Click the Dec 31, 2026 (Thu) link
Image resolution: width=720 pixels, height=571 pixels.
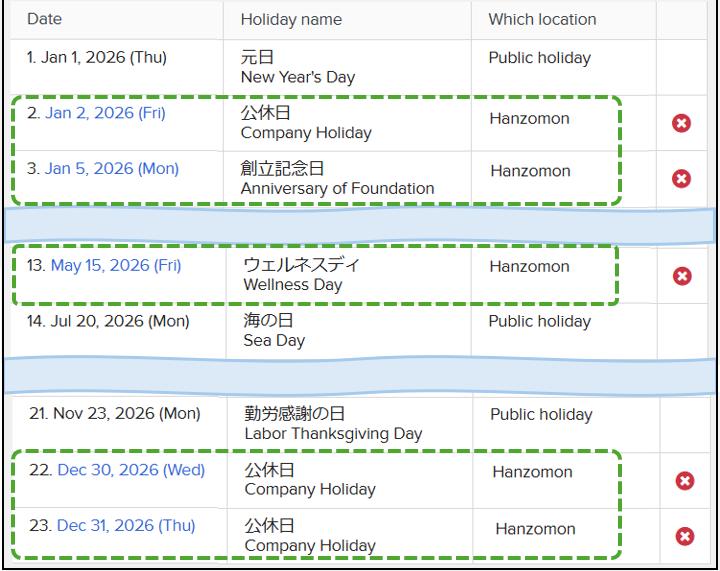pos(126,526)
